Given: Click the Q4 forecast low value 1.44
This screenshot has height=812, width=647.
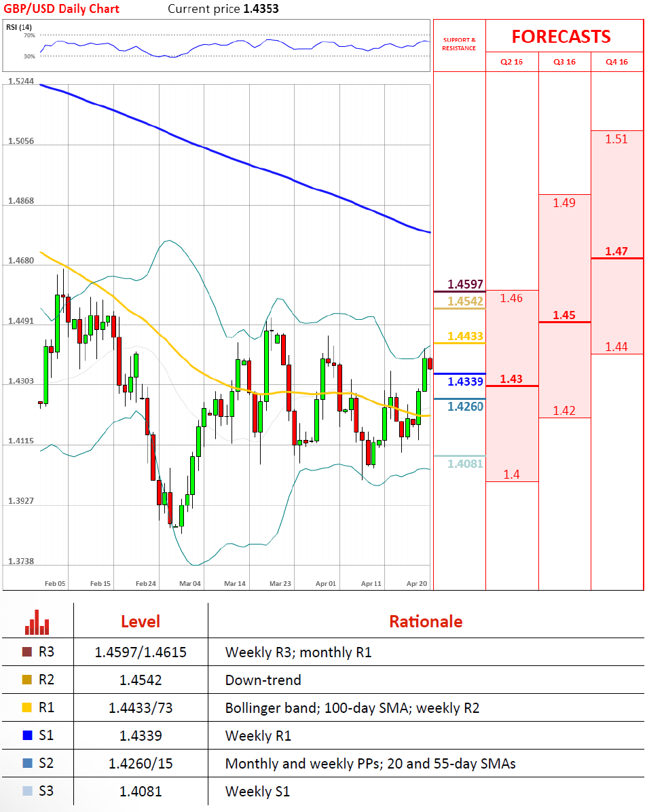Looking at the screenshot, I should [616, 347].
